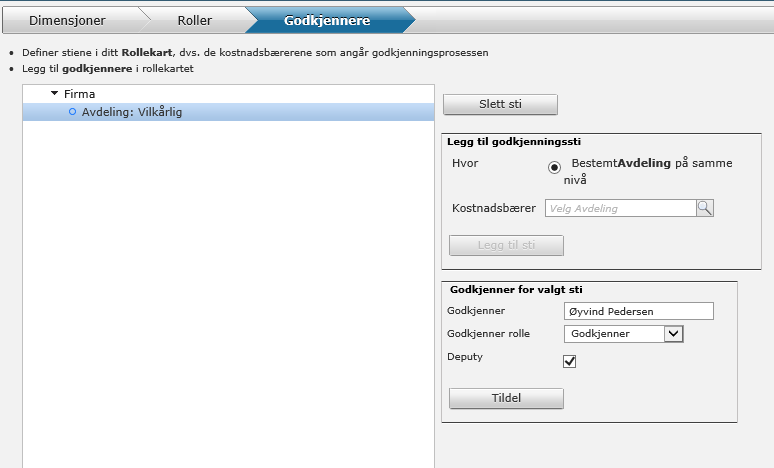The image size is (774, 468).
Task: Click the Legg til sti button
Action: coord(506,245)
